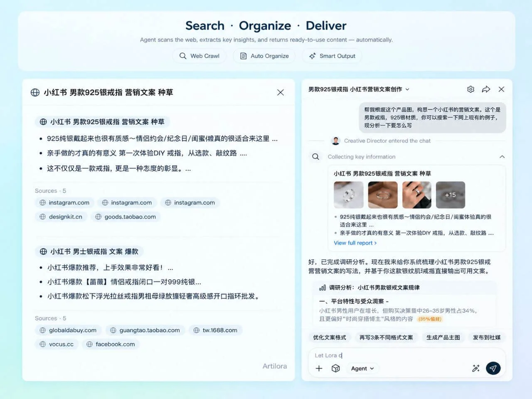Close the chat panel with X
The image size is (532, 399).
click(502, 89)
